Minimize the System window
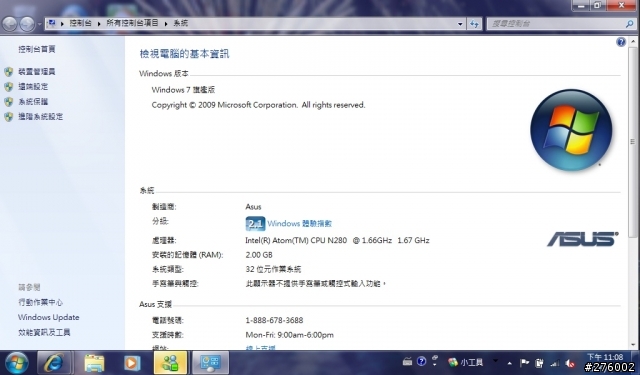 click(580, 5)
